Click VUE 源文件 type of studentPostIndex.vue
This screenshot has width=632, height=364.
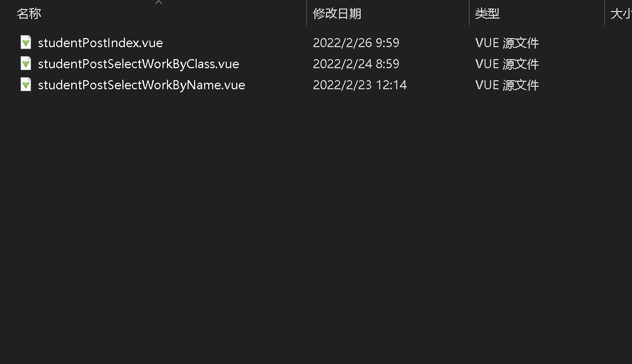507,43
